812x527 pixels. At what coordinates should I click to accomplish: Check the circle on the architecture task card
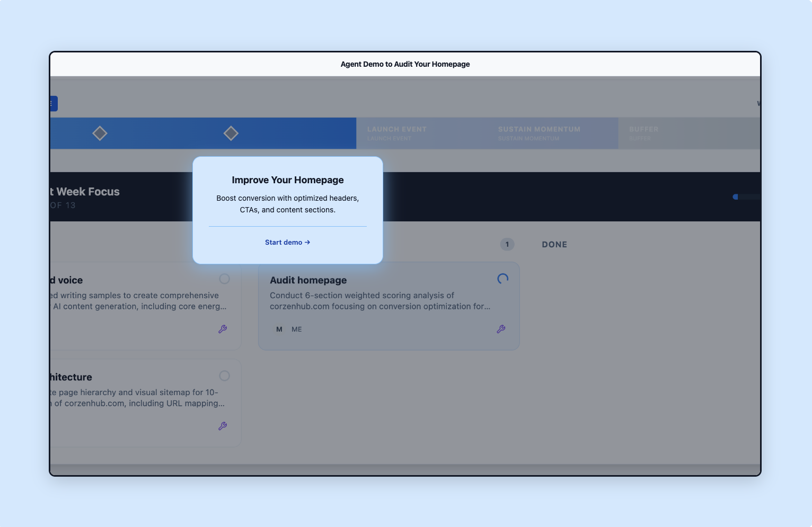tap(224, 376)
